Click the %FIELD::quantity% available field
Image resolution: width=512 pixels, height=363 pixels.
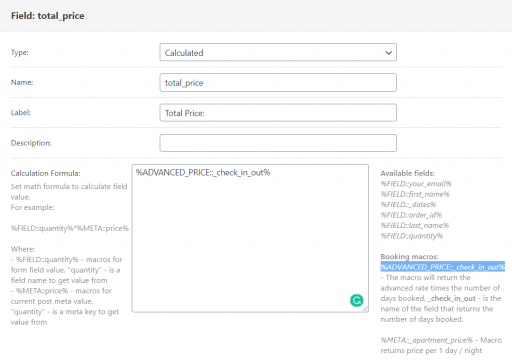click(x=412, y=236)
